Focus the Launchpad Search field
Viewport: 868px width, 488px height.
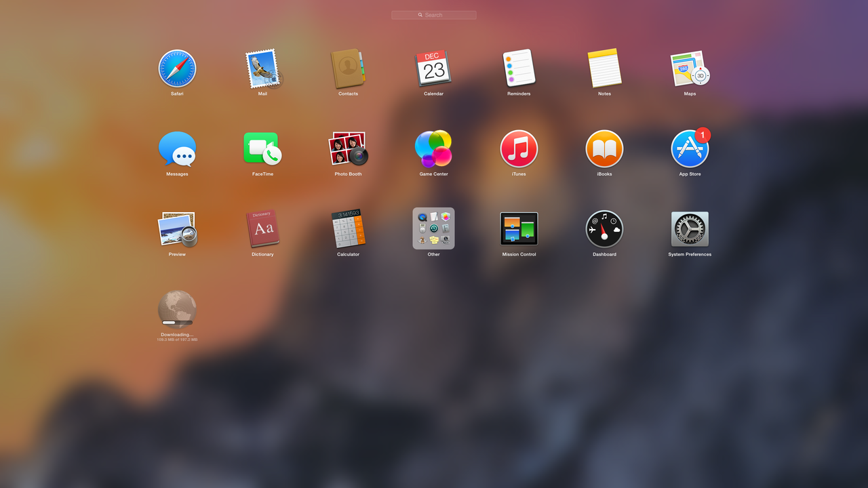[434, 15]
